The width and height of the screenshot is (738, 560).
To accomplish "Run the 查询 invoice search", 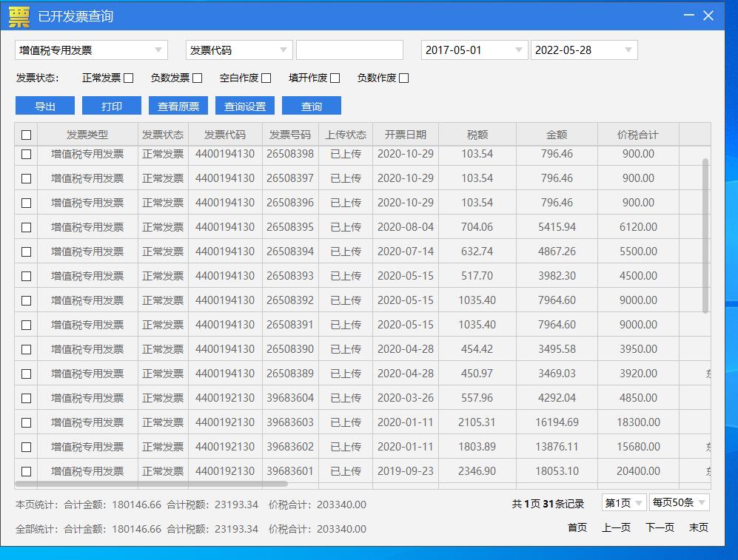I will [x=311, y=105].
